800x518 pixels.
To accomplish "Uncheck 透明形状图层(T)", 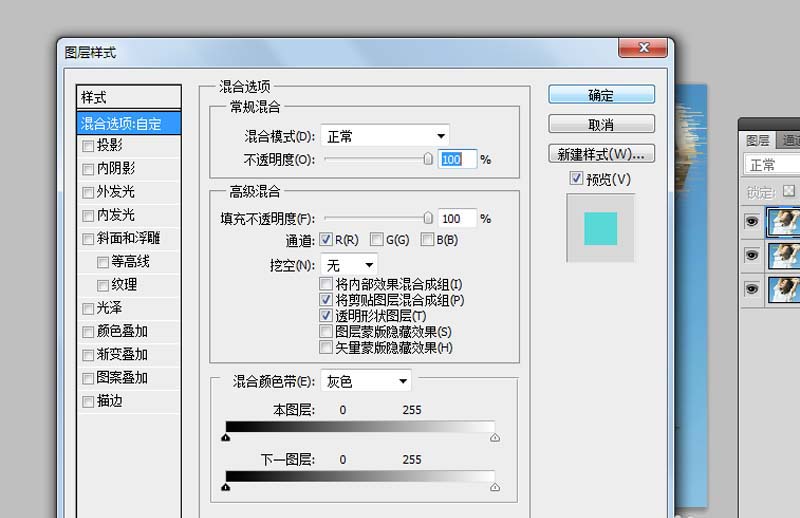I will point(326,315).
